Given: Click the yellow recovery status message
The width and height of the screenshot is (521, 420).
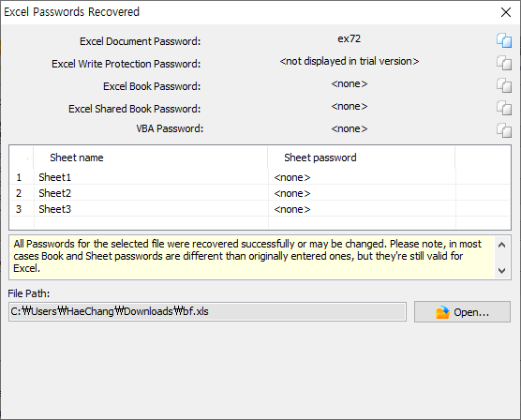Looking at the screenshot, I should pos(251,257).
